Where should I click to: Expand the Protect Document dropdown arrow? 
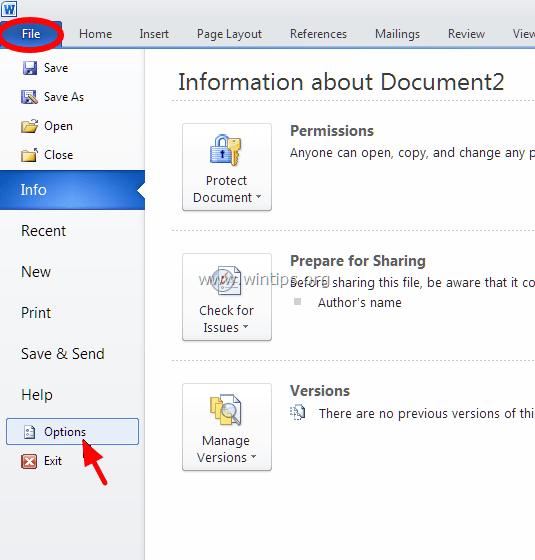[258, 197]
